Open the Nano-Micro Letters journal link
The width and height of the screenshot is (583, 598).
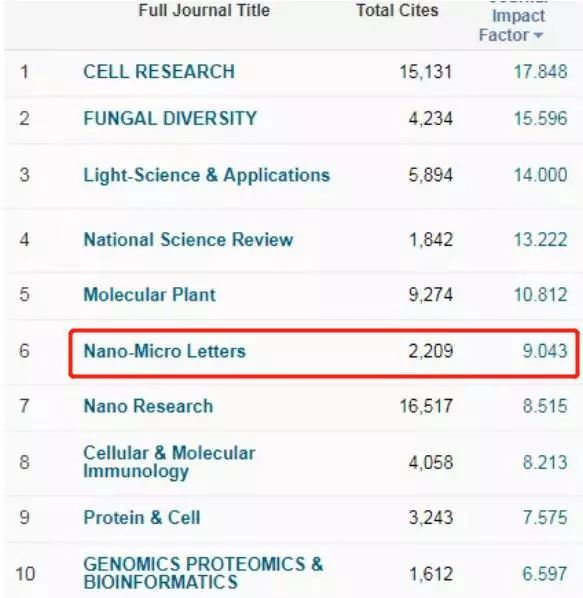pyautogui.click(x=164, y=351)
